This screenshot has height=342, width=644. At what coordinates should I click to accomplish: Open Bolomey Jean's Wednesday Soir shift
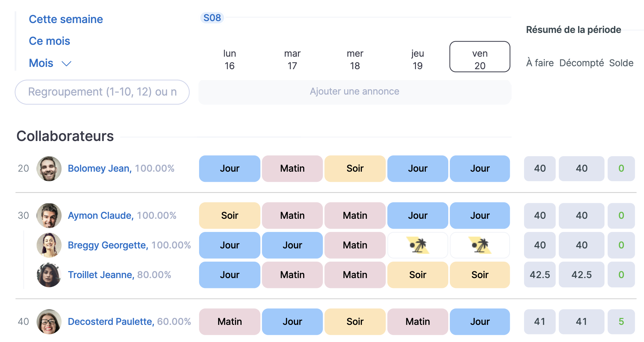(x=355, y=169)
